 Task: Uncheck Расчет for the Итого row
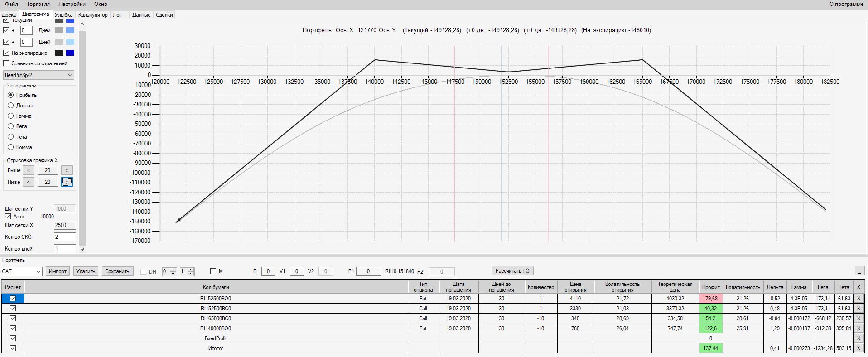pos(13,348)
